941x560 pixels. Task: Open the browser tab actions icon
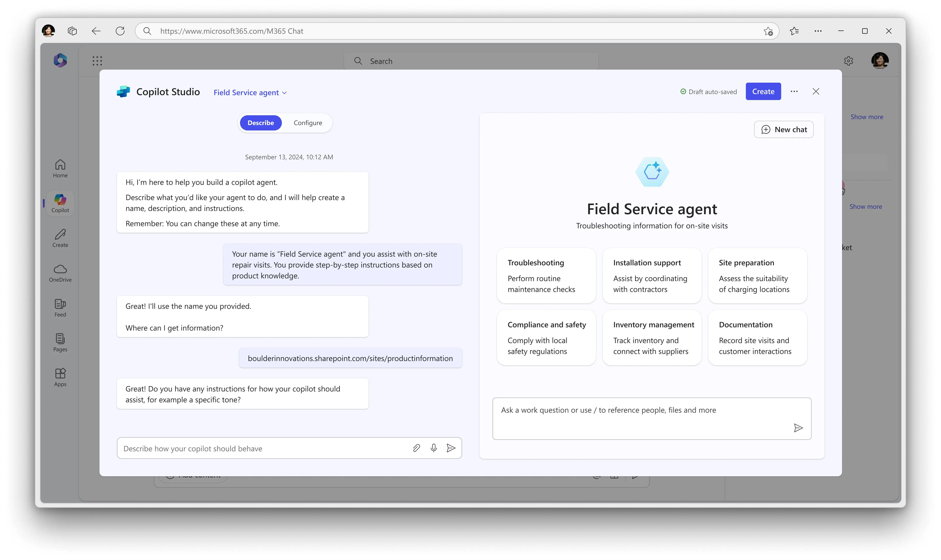click(72, 31)
